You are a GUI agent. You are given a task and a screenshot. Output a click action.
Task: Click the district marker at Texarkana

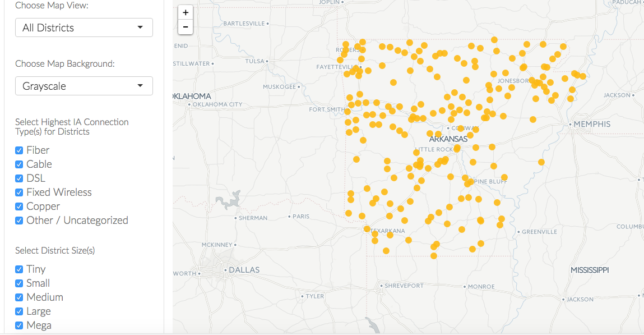(367, 229)
